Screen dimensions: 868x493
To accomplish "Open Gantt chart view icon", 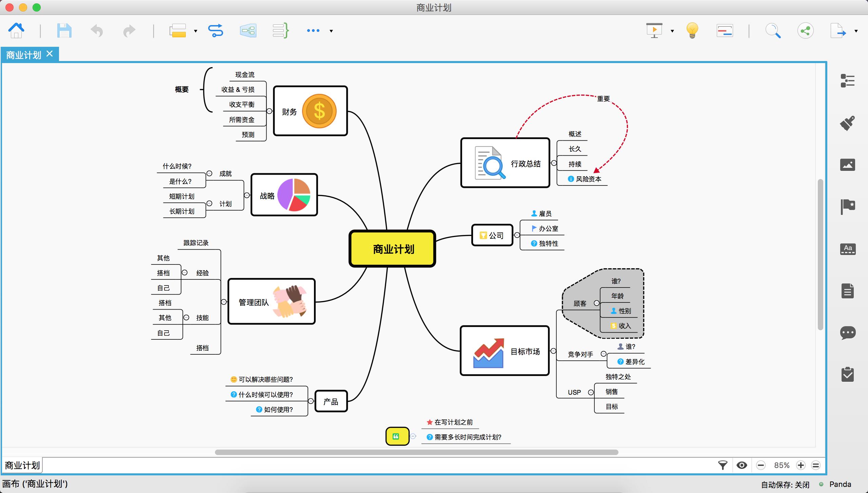I will 725,31.
